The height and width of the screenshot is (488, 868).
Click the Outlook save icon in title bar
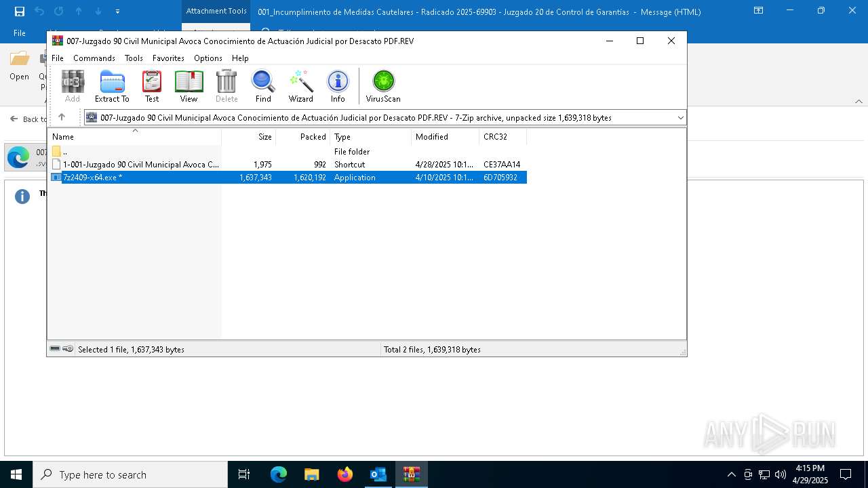[20, 12]
